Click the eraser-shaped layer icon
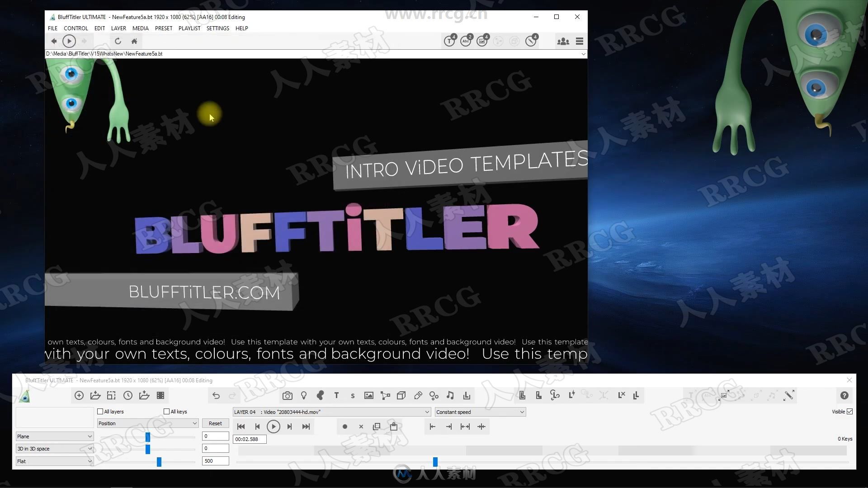This screenshot has height=488, width=868. [x=418, y=396]
